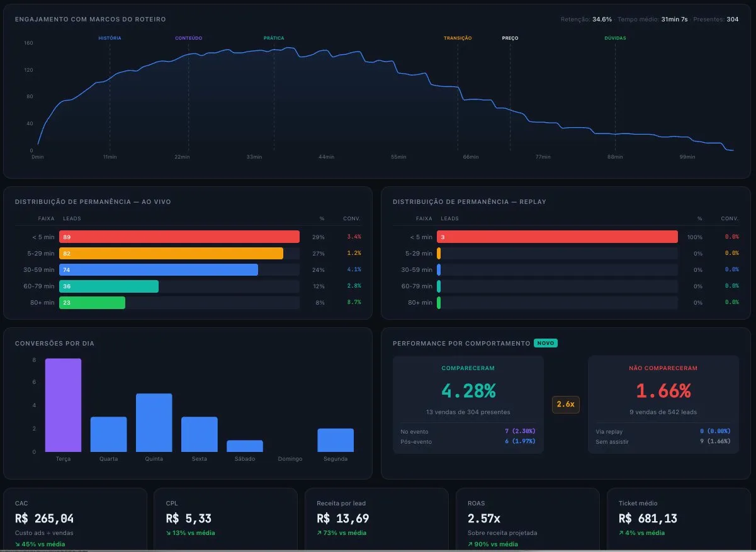Select the PRÁTICA marker label
The width and height of the screenshot is (756, 552).
tap(274, 38)
